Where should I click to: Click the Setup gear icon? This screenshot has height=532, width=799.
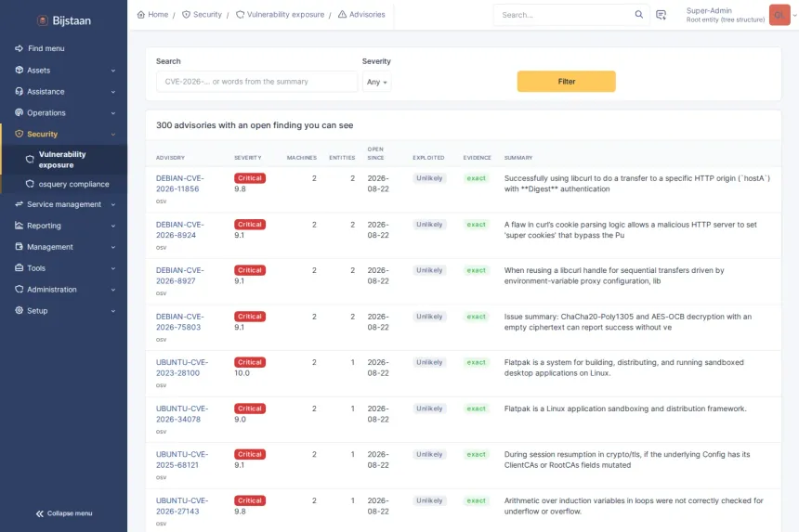(19, 310)
